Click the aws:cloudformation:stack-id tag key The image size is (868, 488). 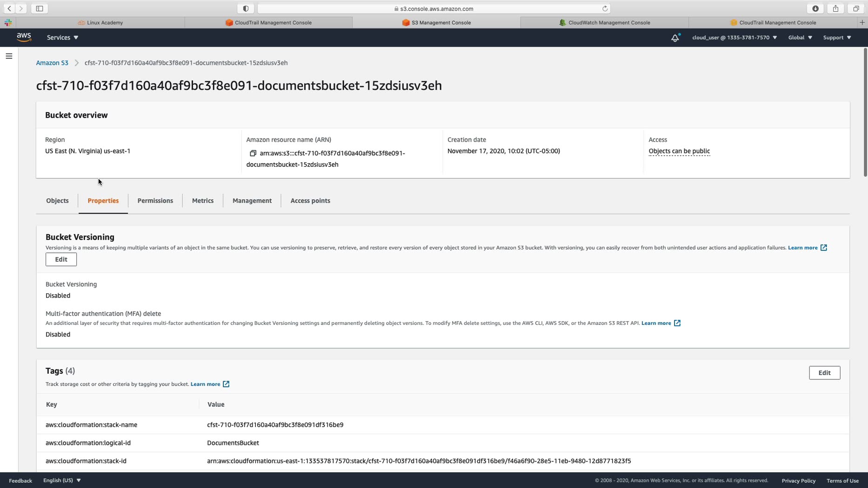(86, 461)
